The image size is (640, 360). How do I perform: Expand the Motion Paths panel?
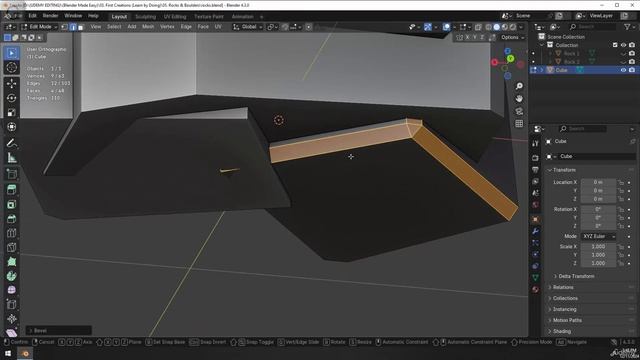tap(567, 320)
